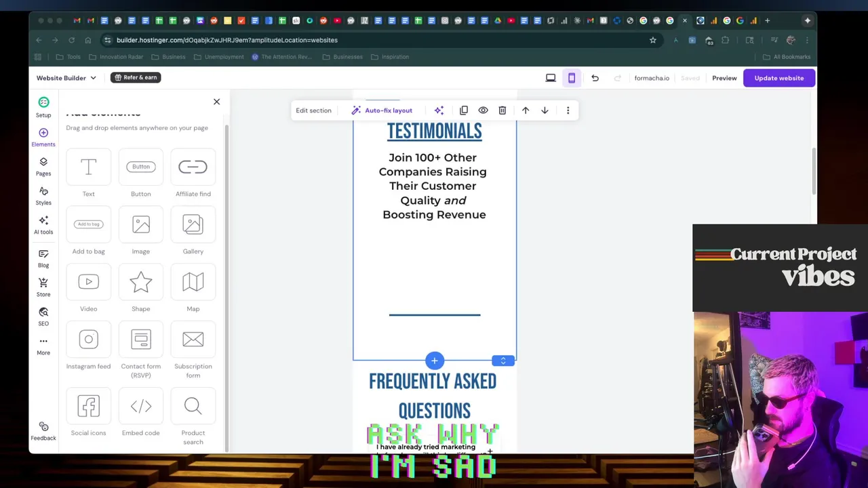Image resolution: width=868 pixels, height=488 pixels.
Task: Open AI tools in sidebar
Action: (43, 224)
